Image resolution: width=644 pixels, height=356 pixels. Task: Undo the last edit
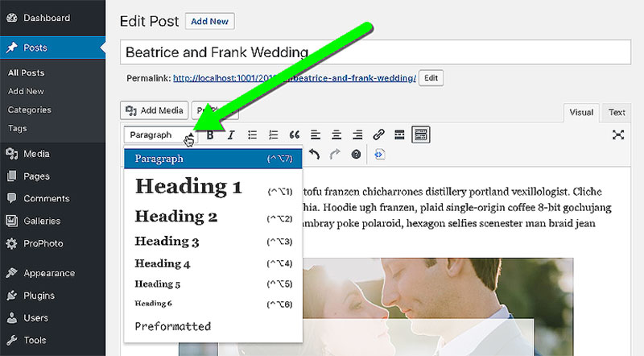[314, 154]
